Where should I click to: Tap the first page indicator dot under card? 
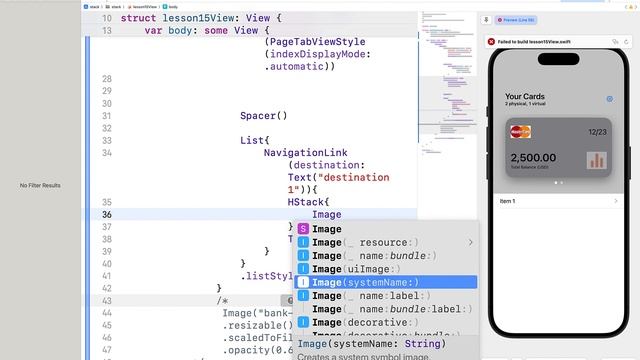pyautogui.click(x=556, y=182)
